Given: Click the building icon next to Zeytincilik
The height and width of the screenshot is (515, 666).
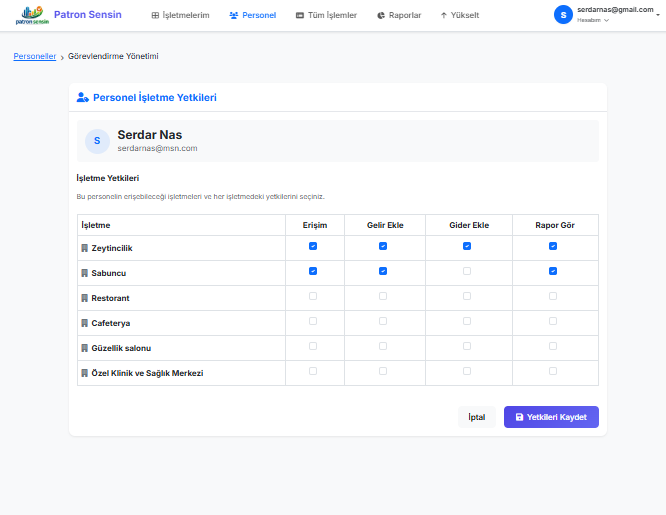Looking at the screenshot, I should (x=85, y=248).
